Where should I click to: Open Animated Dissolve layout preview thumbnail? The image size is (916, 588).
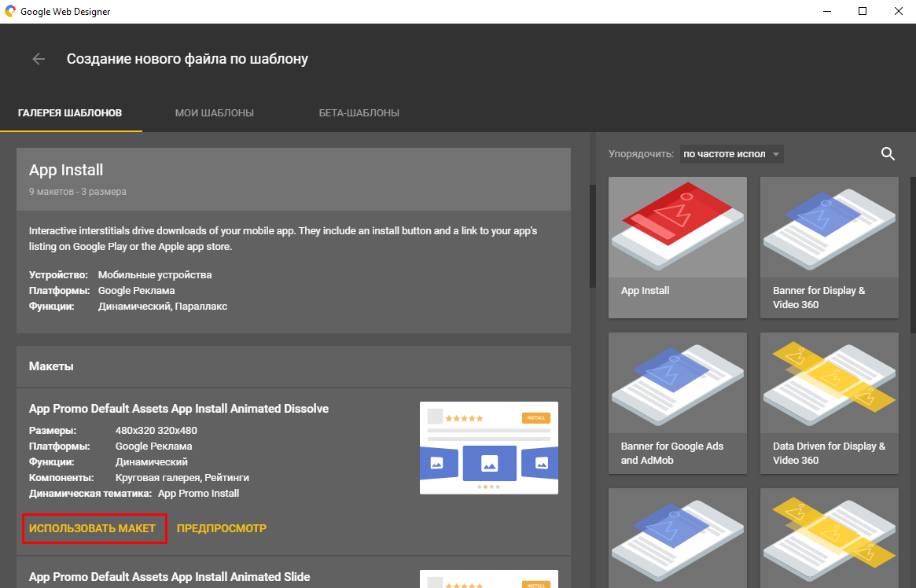489,448
